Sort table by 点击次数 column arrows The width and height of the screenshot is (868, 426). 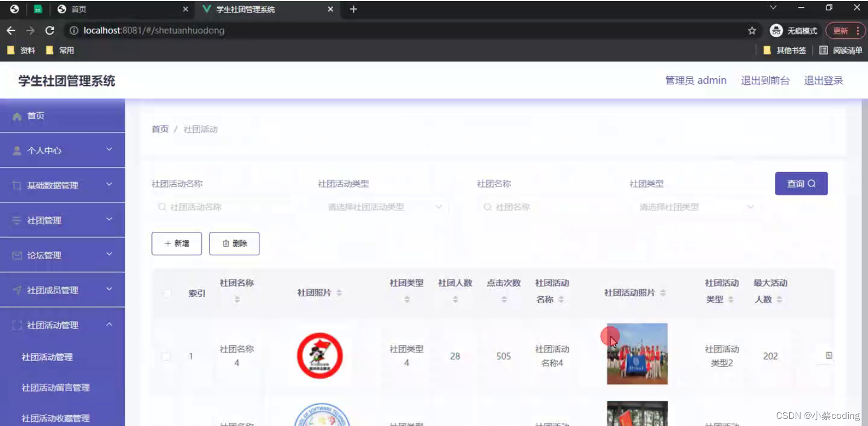click(504, 299)
